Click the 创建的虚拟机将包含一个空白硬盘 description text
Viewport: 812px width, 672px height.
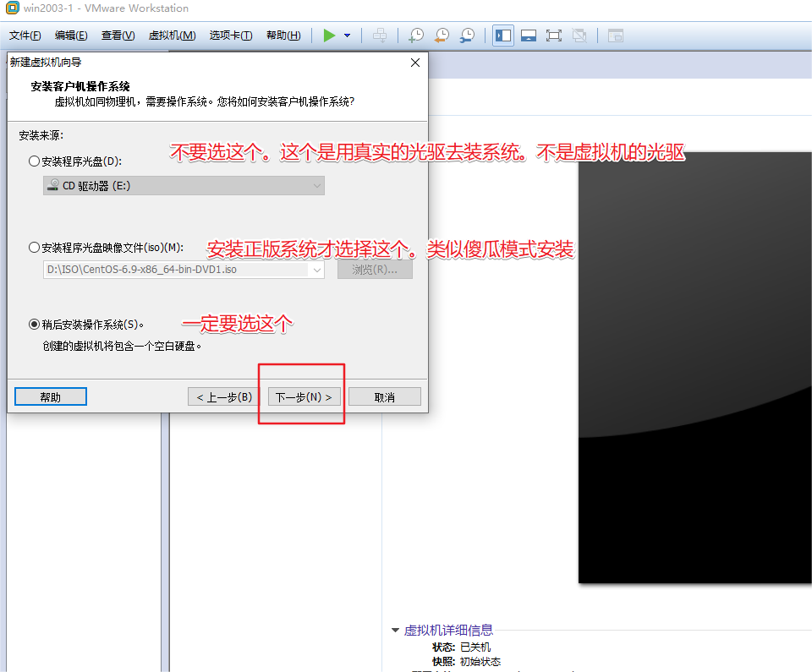click(122, 346)
